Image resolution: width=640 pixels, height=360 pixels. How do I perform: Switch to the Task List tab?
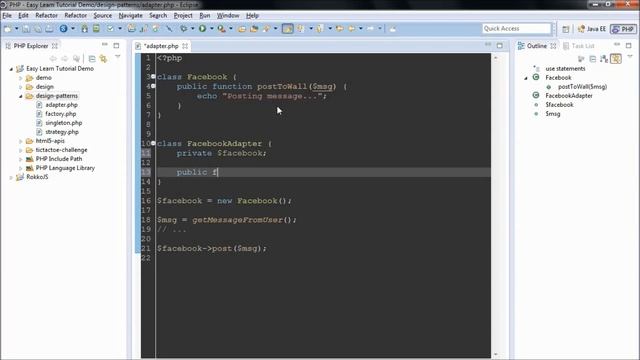[x=579, y=46]
